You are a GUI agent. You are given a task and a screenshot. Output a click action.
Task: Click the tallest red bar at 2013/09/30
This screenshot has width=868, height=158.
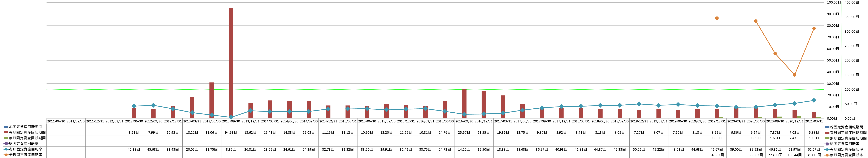(231, 63)
